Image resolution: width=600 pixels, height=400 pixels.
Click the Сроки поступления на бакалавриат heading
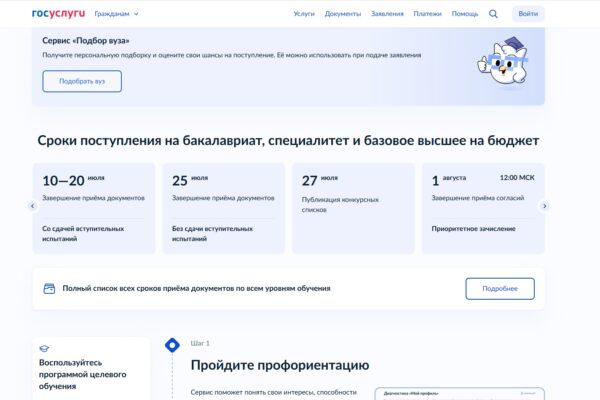pos(288,141)
